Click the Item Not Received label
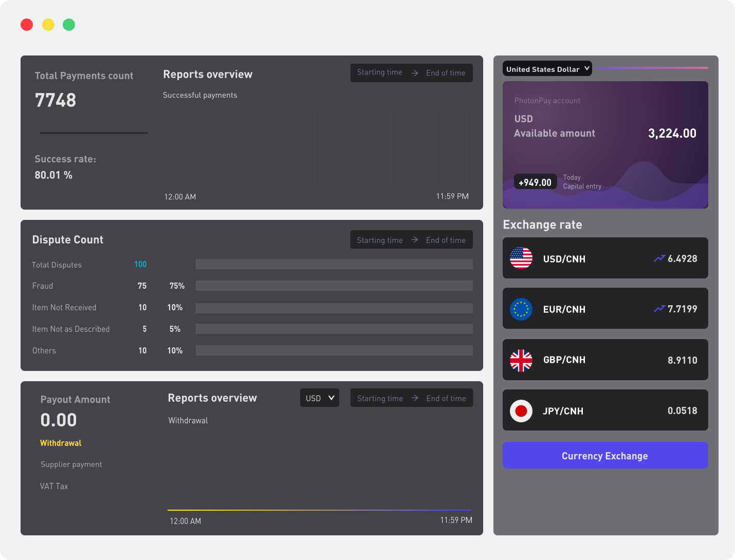This screenshot has width=735, height=560. click(x=64, y=307)
